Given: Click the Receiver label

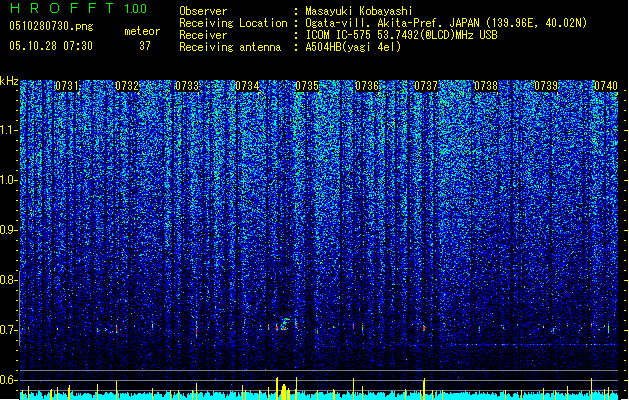Looking at the screenshot, I should [x=203, y=35].
